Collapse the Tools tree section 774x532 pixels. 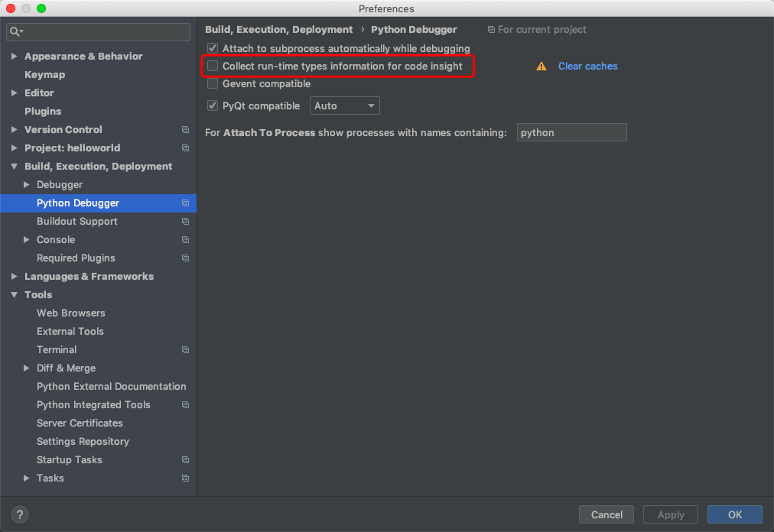(15, 294)
